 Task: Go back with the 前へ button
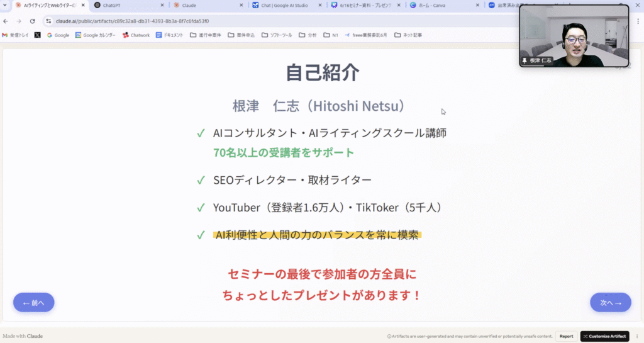[x=33, y=303]
